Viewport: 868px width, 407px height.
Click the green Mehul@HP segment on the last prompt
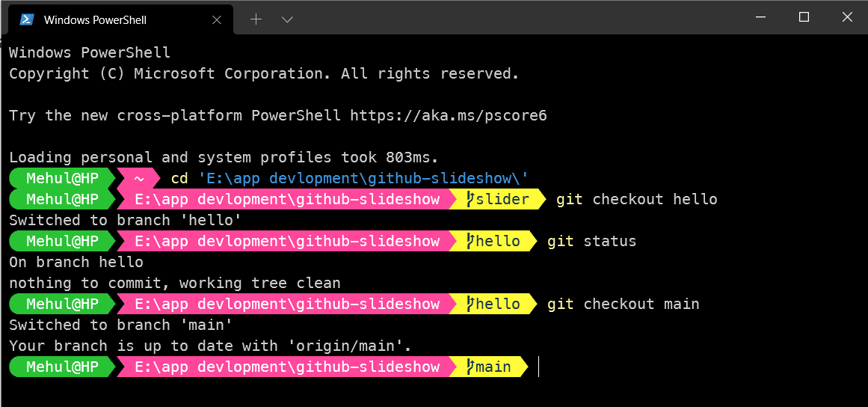(x=62, y=367)
